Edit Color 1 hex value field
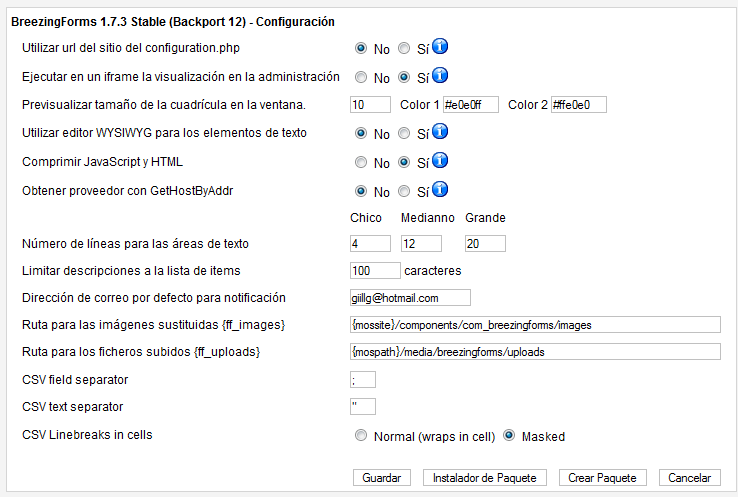 pos(471,104)
